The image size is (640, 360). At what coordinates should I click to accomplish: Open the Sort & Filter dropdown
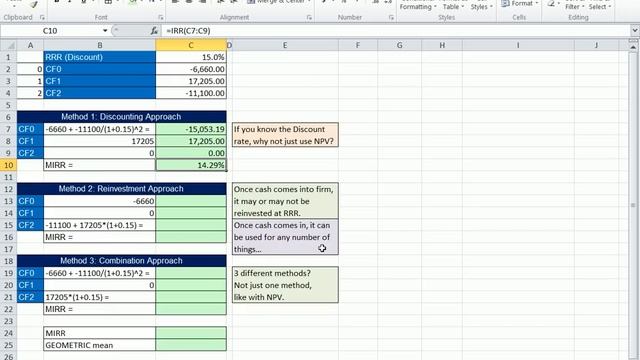(575, 7)
